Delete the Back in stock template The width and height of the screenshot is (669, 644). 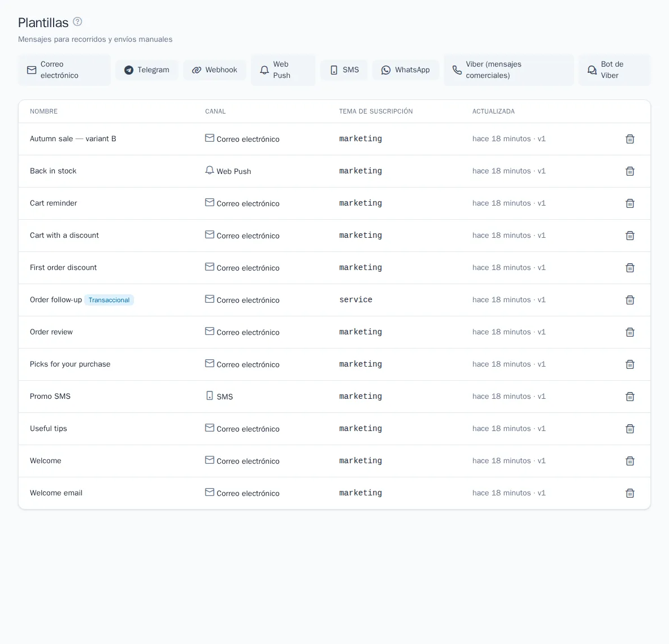[x=630, y=171]
